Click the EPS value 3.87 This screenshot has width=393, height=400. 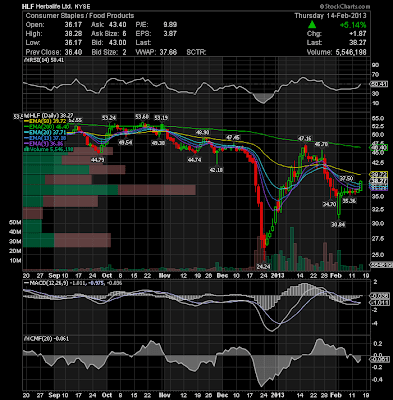point(170,34)
